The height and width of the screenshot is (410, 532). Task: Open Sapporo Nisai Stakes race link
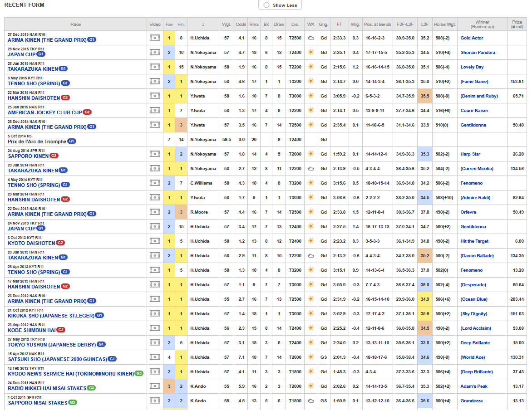[x=38, y=403]
